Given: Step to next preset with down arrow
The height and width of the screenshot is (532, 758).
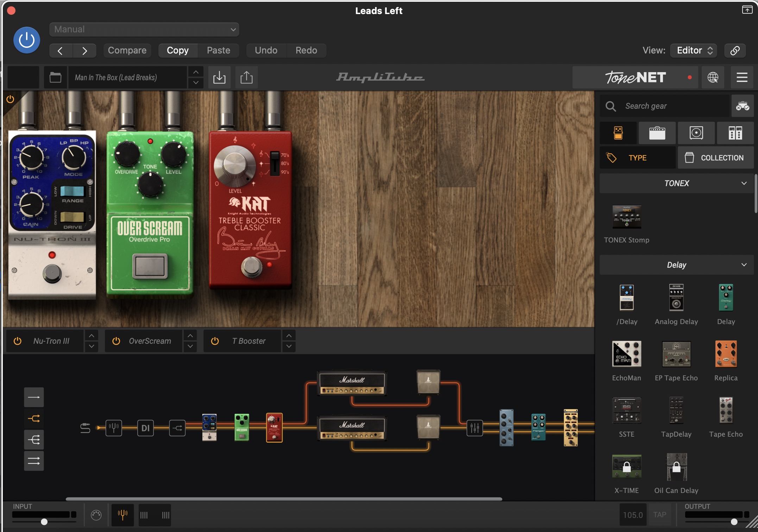Looking at the screenshot, I should (x=196, y=83).
